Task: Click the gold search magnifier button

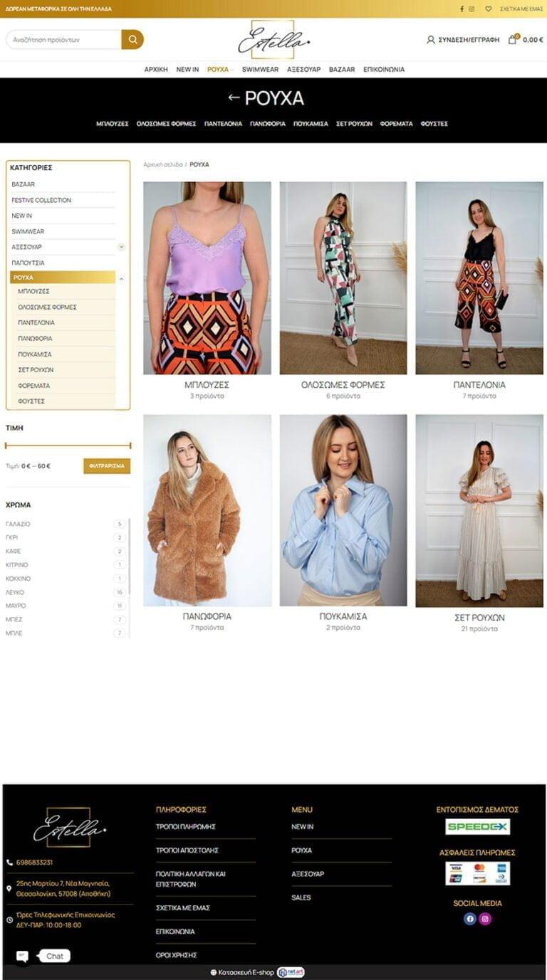Action: (132, 39)
